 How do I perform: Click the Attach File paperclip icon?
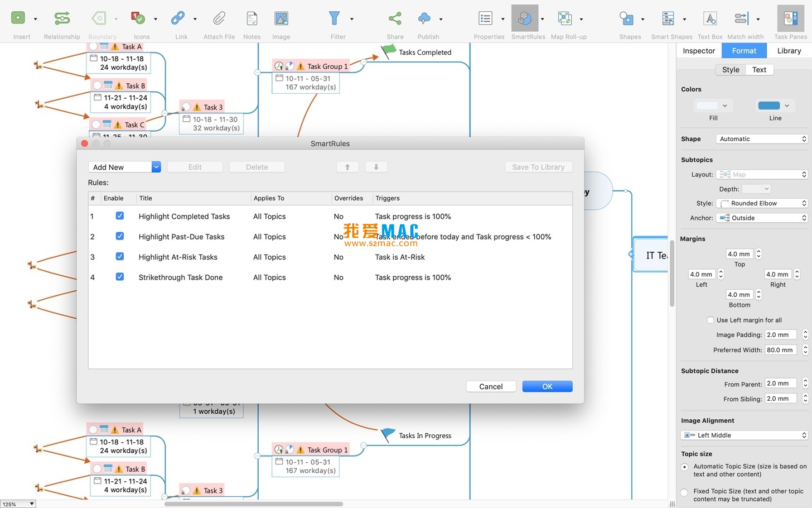point(219,18)
